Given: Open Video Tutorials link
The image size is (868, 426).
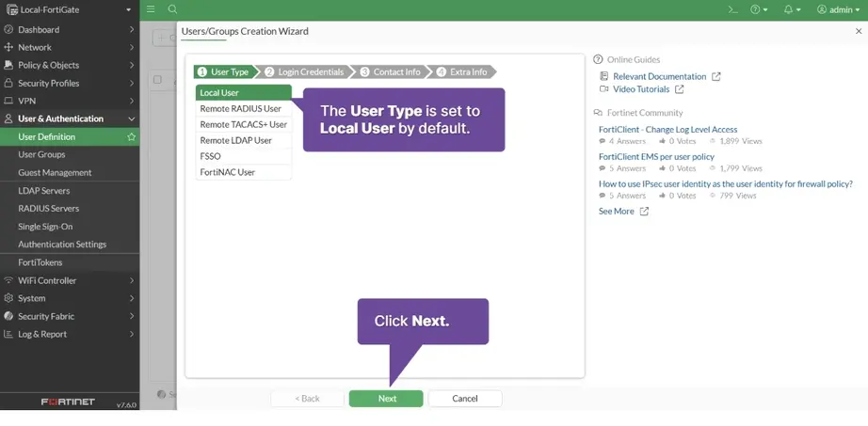Looking at the screenshot, I should coord(641,89).
